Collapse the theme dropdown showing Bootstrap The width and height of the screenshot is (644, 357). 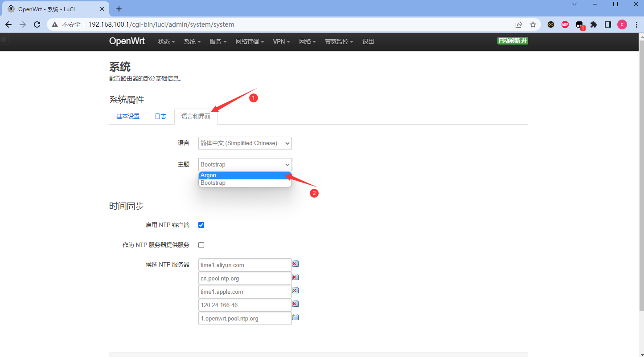click(245, 164)
